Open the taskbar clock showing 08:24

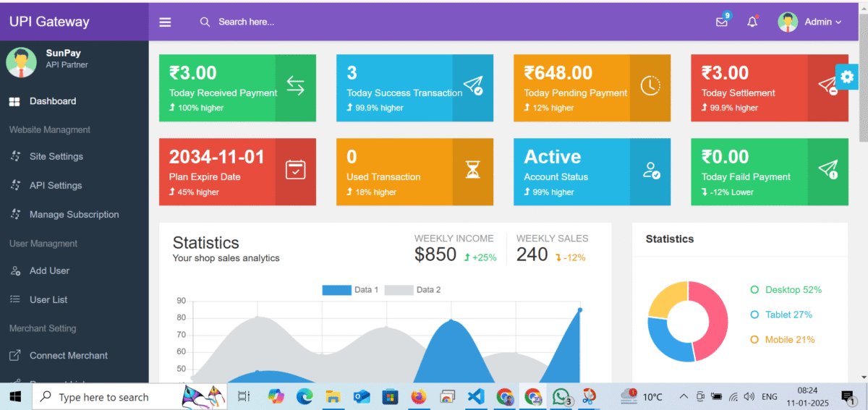coord(808,396)
